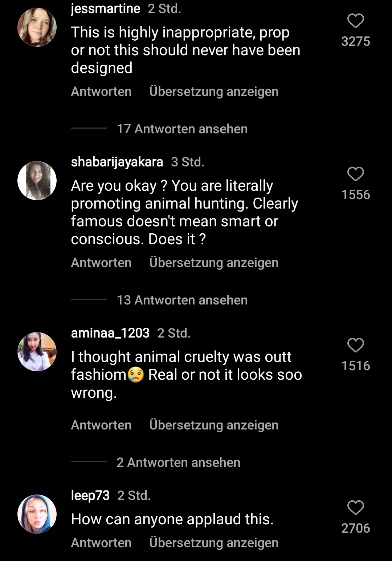392x561 pixels.
Task: Open username link leep73
Action: pos(90,495)
